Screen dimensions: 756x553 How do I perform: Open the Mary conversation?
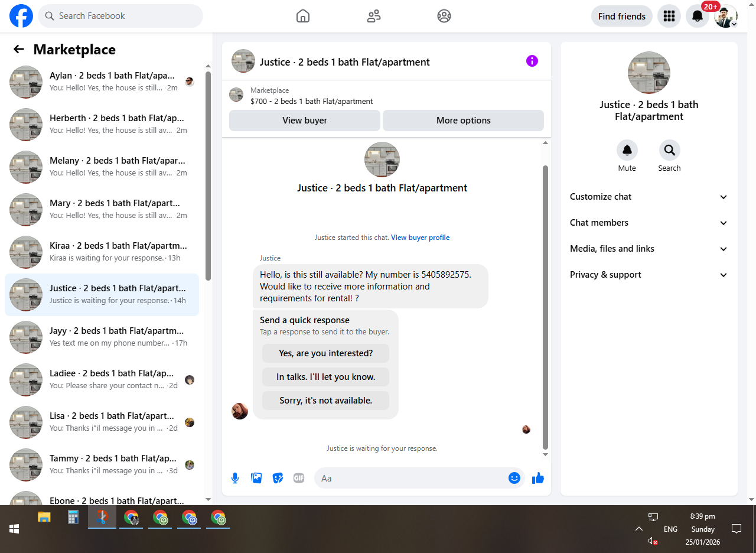pyautogui.click(x=102, y=210)
